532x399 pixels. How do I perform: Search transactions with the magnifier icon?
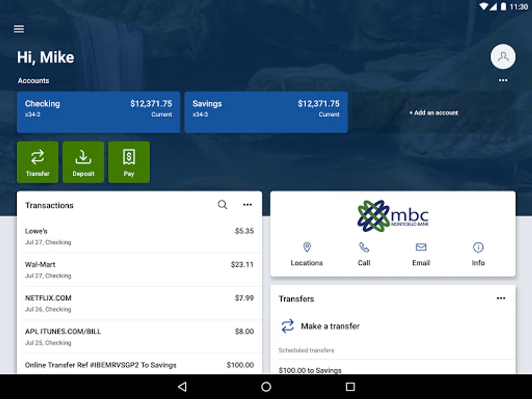(x=223, y=205)
